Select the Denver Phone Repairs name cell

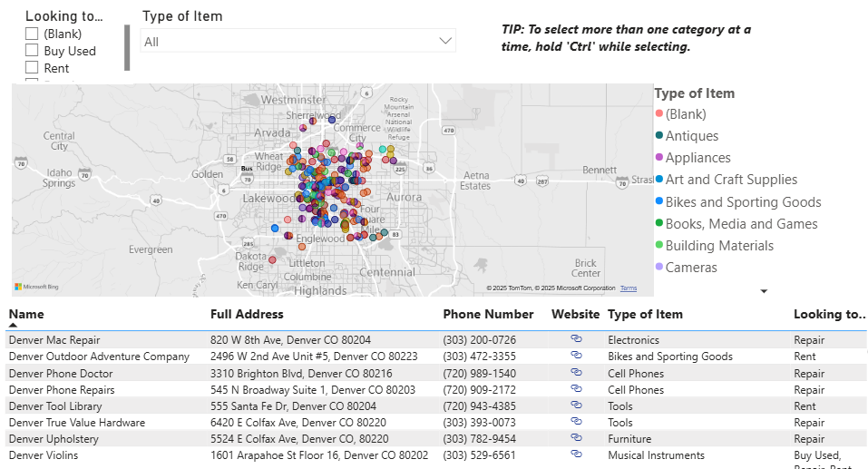[62, 390]
